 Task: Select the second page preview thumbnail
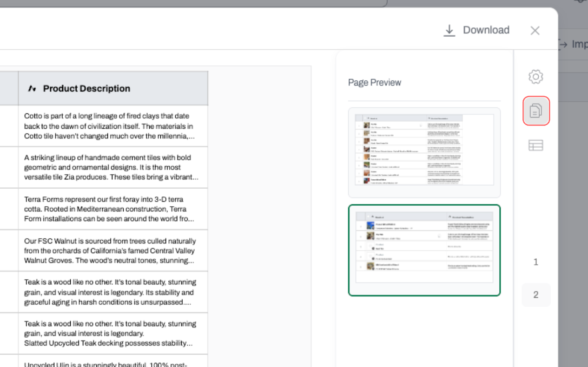(x=424, y=250)
